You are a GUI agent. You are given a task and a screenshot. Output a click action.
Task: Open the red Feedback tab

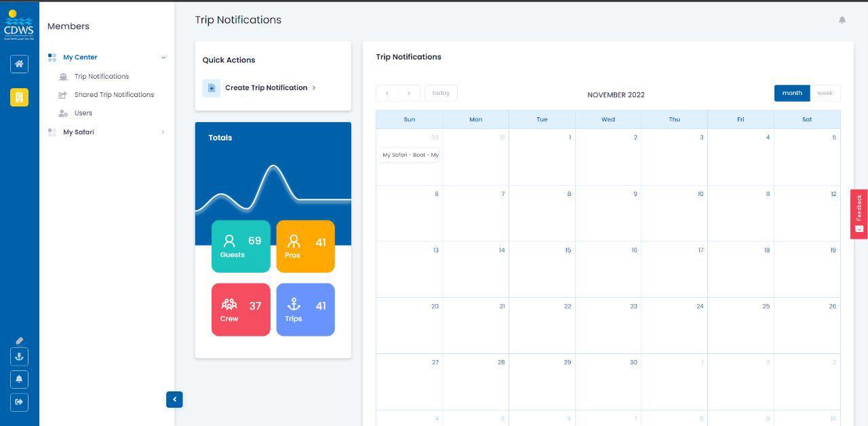click(859, 214)
